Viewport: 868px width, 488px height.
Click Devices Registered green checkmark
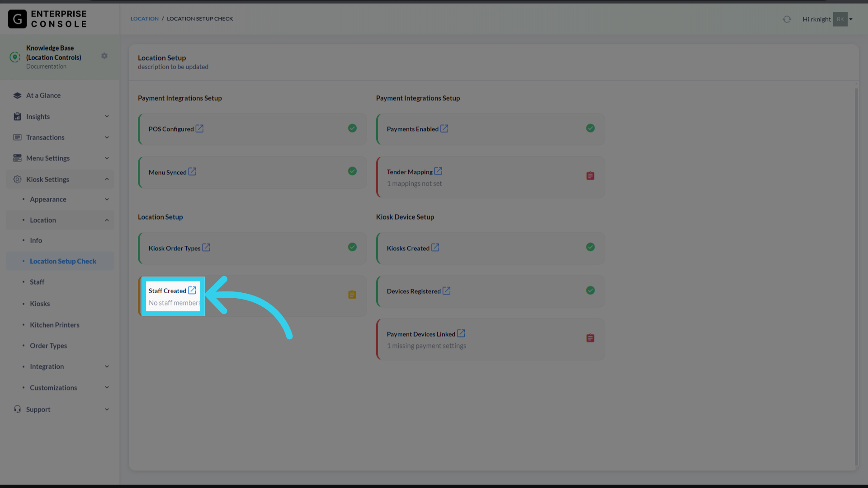click(590, 291)
